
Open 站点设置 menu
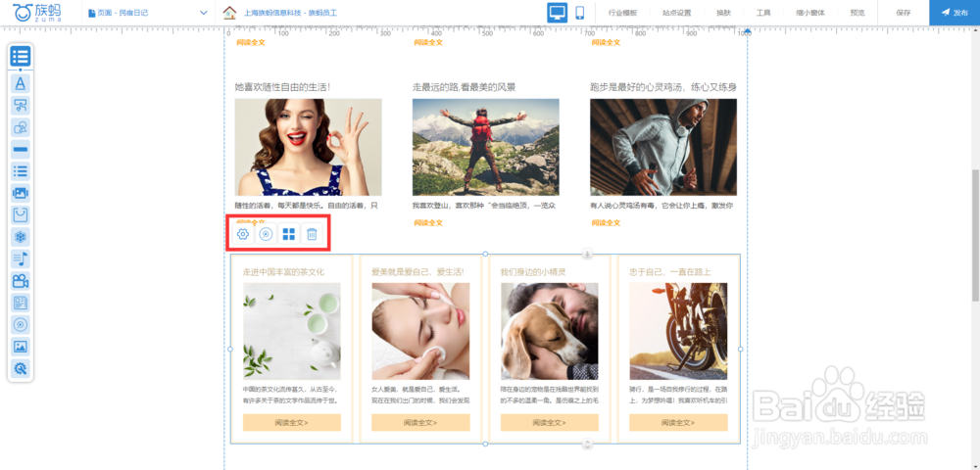pos(676,13)
